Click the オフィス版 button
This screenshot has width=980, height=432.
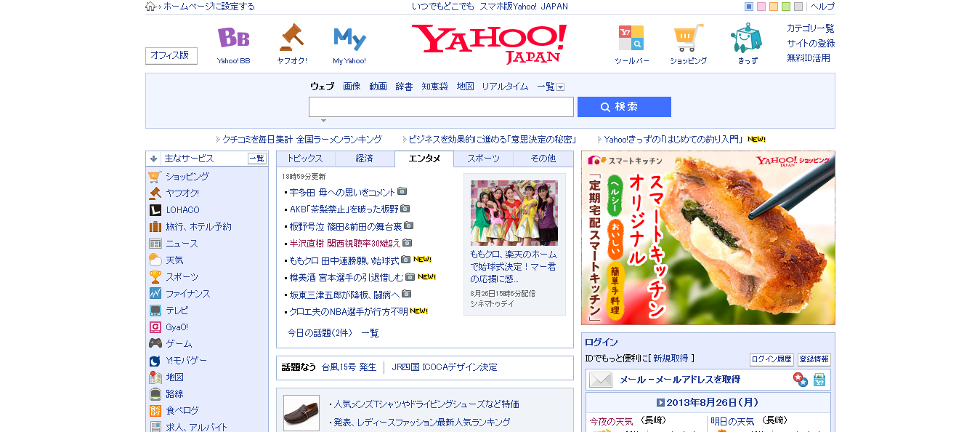(171, 56)
